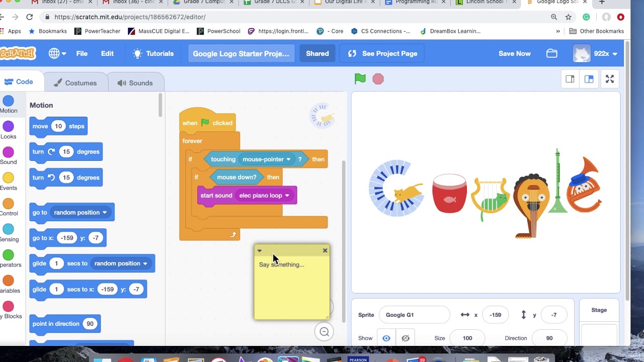The width and height of the screenshot is (644, 362).
Task: Click the Chrome zoom magnifier icon
Action: click(554, 17)
